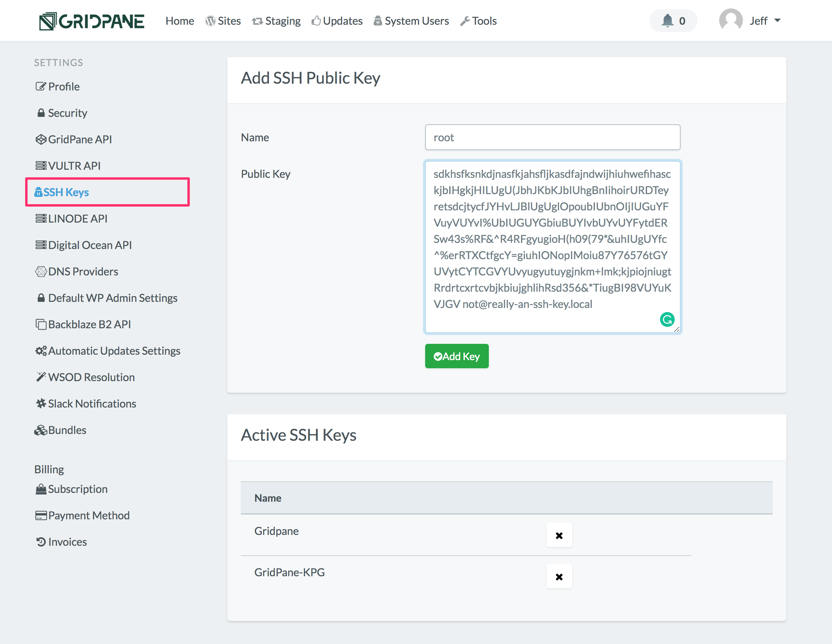The width and height of the screenshot is (832, 644).
Task: Click the notification bell icon
Action: [x=668, y=20]
